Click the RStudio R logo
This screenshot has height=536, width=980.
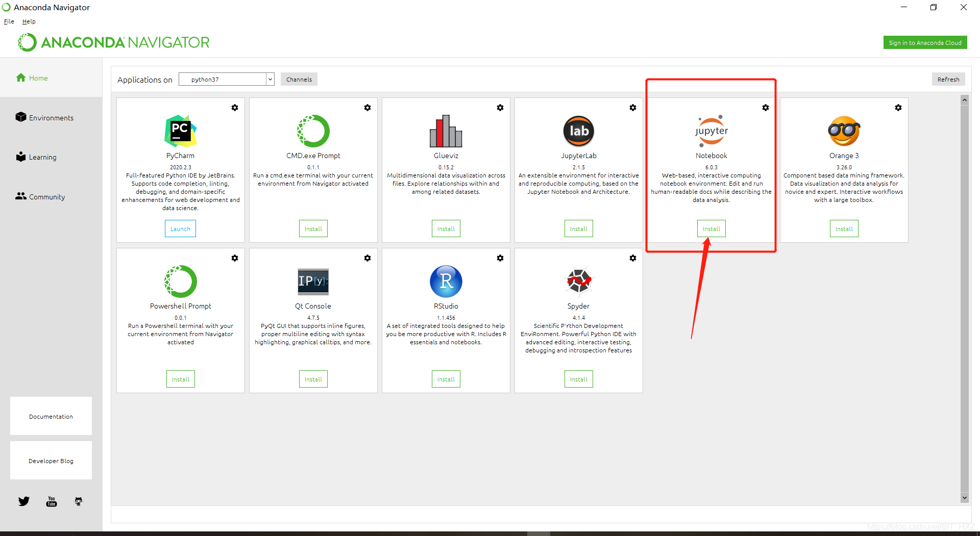(446, 282)
